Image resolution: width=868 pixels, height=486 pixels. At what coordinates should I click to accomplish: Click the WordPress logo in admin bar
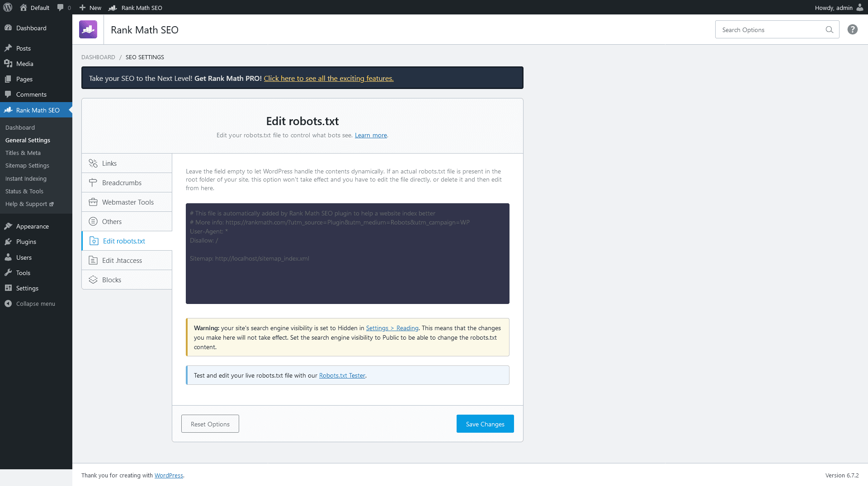(8, 7)
